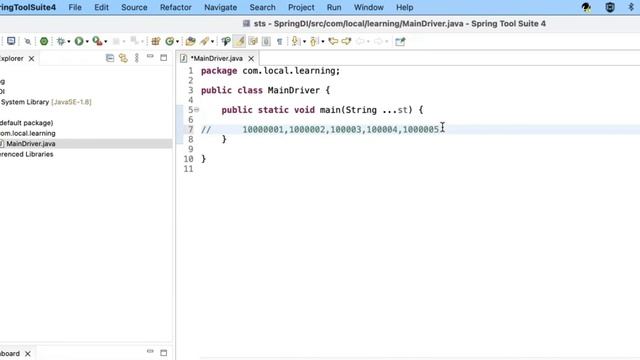Image resolution: width=640 pixels, height=360 pixels.
Task: Click the Last Edit Location icon
Action: click(x=333, y=41)
